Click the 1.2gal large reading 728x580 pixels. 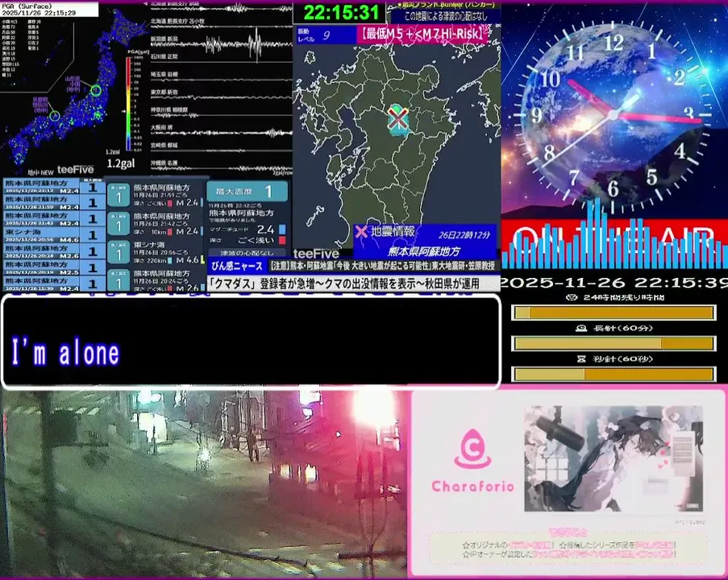coord(121,164)
